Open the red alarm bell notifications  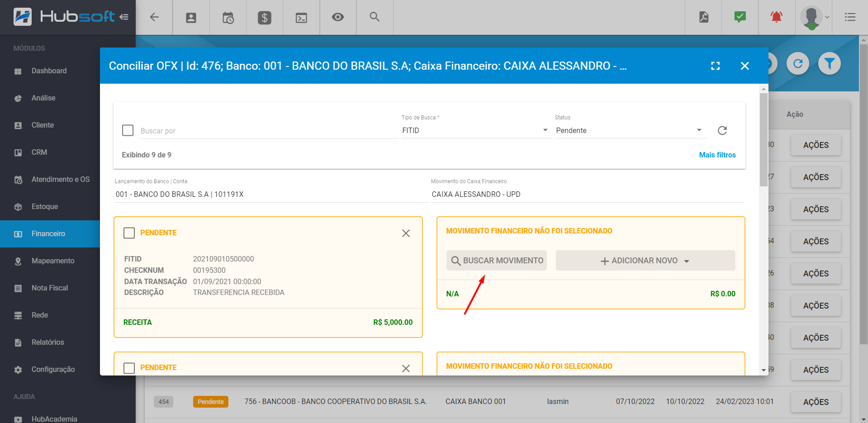(x=777, y=17)
